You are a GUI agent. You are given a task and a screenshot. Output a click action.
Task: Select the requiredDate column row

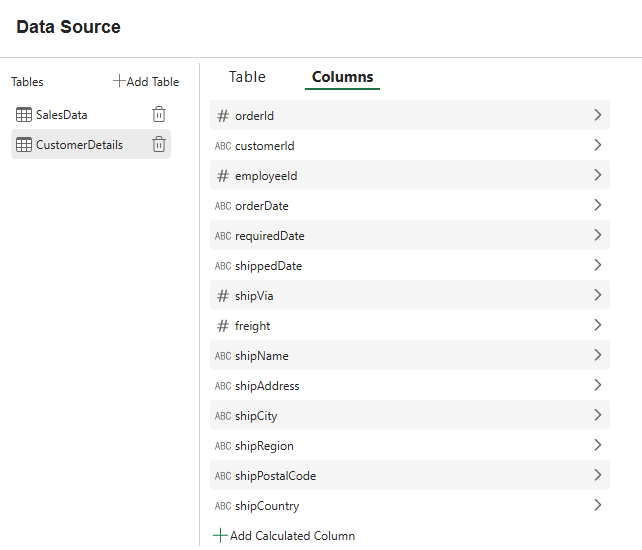pos(400,236)
